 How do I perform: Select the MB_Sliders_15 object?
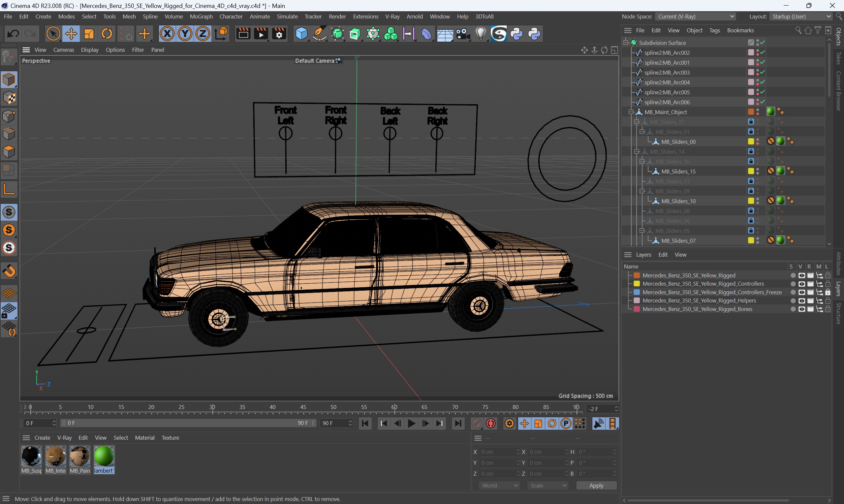(678, 171)
